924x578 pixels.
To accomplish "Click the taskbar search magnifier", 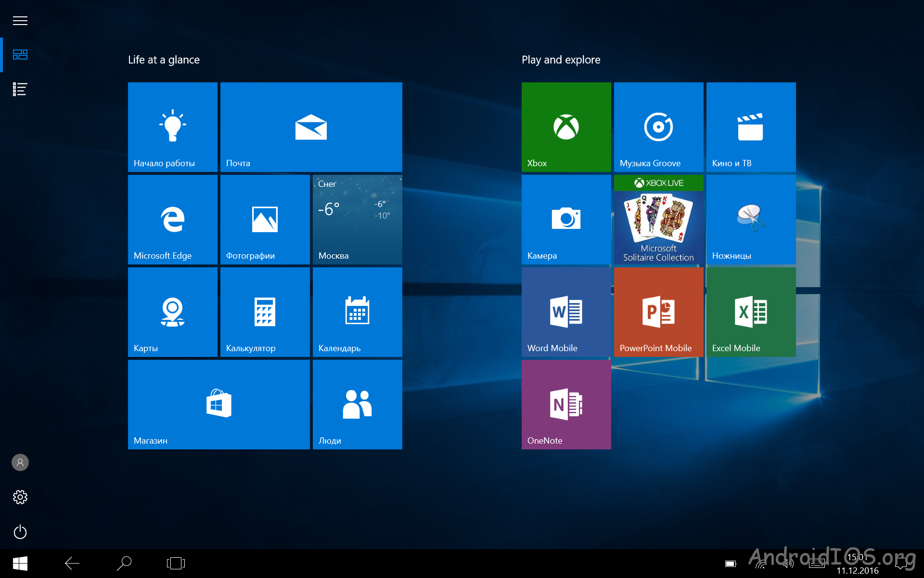I will click(124, 563).
